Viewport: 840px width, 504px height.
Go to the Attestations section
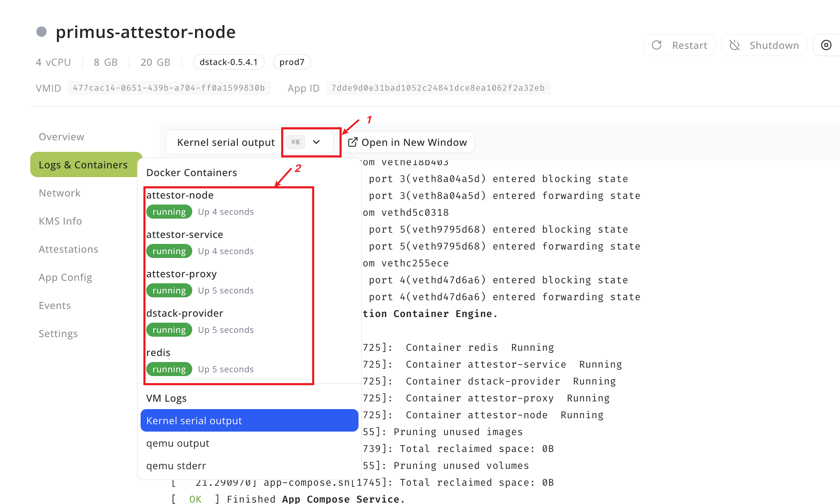69,249
